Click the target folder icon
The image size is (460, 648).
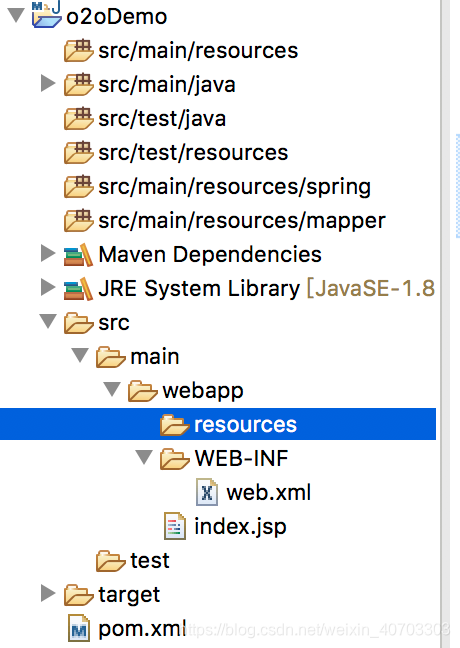[x=79, y=595]
